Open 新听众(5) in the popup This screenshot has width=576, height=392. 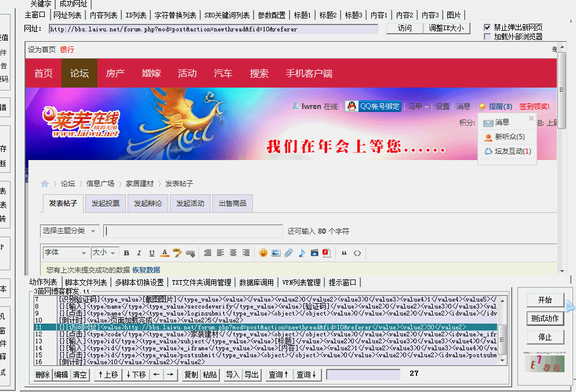coord(509,137)
